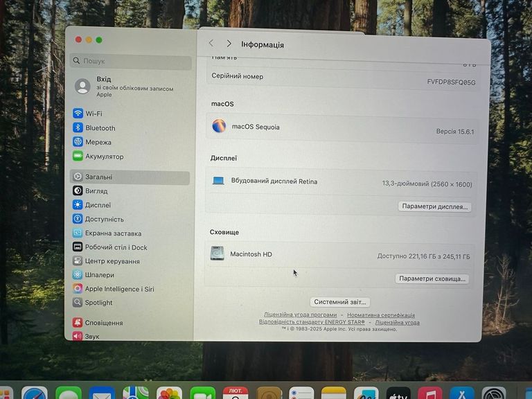Click the serial number FVFDP8SFQ05G

[451, 82]
